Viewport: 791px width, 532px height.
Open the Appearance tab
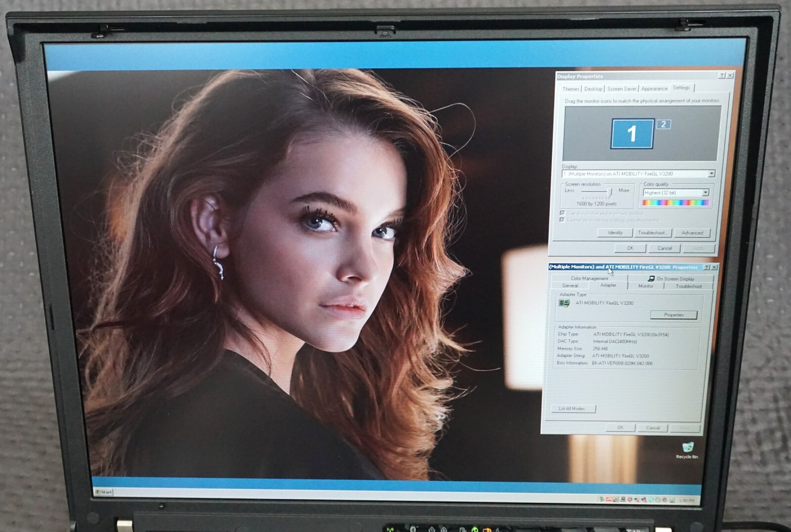[654, 89]
